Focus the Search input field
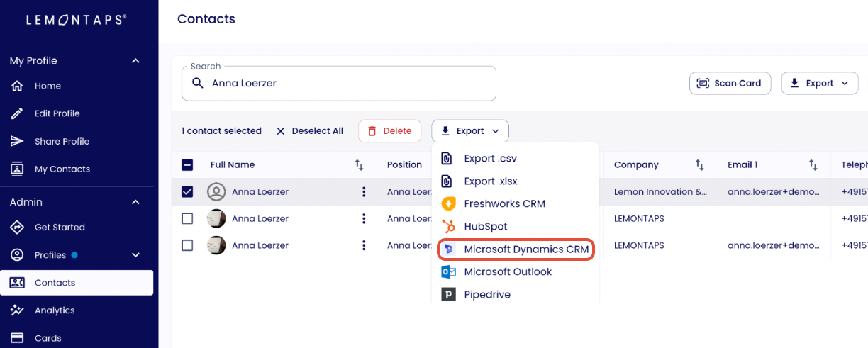 (x=339, y=84)
